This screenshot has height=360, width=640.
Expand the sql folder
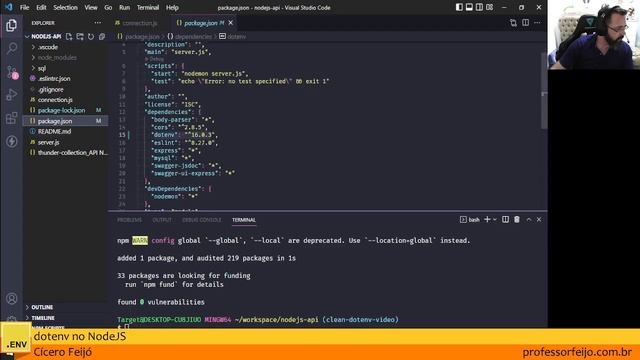(42, 68)
